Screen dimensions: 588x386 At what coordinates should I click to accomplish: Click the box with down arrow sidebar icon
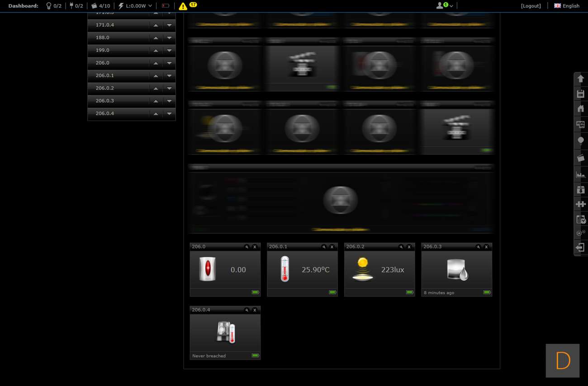tap(581, 189)
